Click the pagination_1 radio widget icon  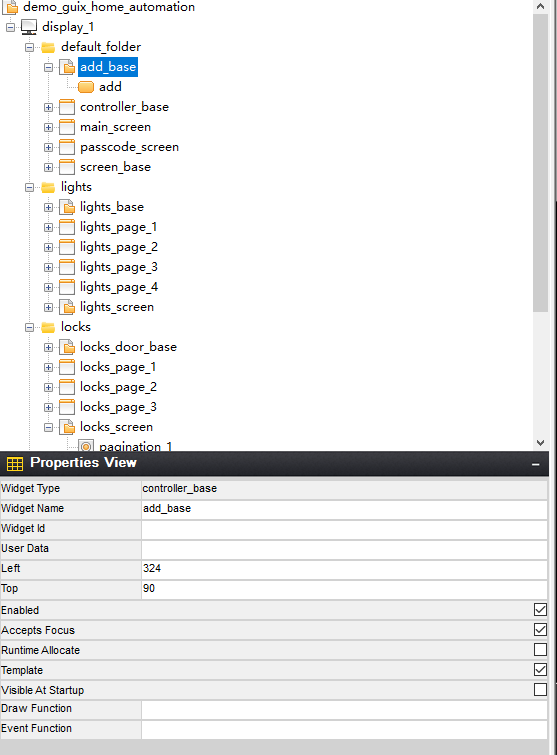pyautogui.click(x=86, y=446)
